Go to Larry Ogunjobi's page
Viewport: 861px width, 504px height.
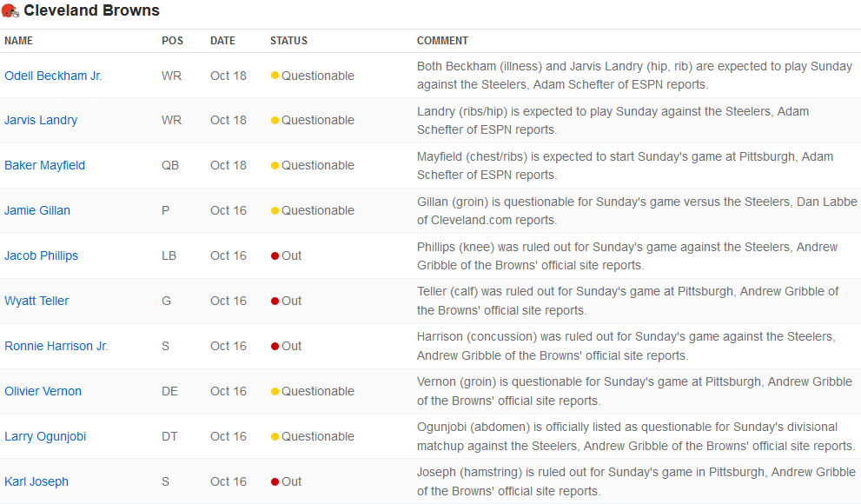45,436
